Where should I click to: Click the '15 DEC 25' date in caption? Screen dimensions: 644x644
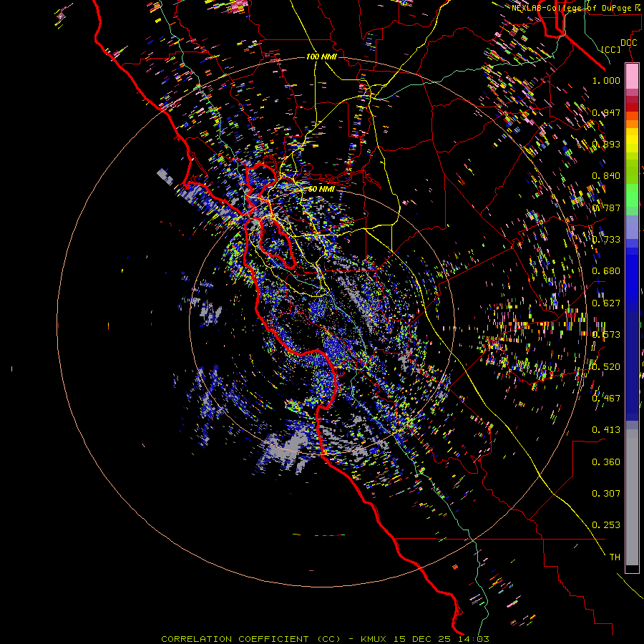421,639
